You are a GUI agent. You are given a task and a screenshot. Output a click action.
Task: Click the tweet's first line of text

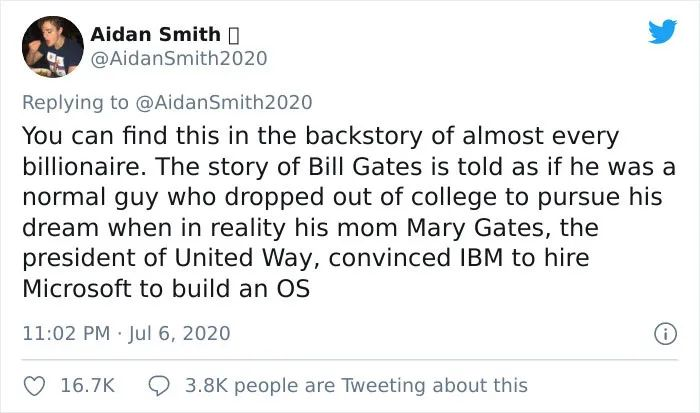(x=320, y=135)
